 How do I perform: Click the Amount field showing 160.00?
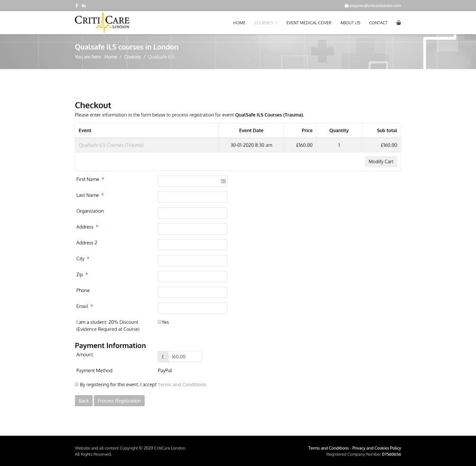(x=185, y=357)
